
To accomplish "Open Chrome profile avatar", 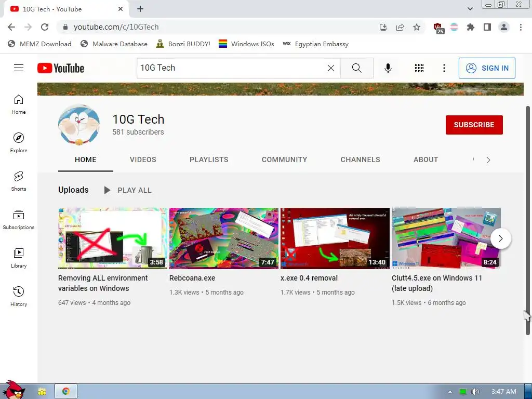I will (504, 27).
